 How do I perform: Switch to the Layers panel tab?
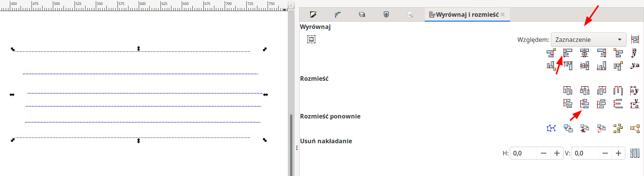(362, 15)
